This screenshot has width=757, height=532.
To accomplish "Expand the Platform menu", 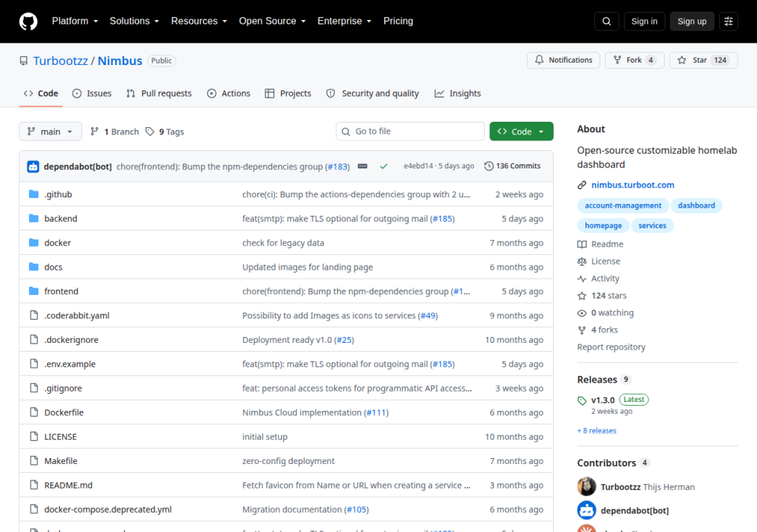I will click(75, 21).
